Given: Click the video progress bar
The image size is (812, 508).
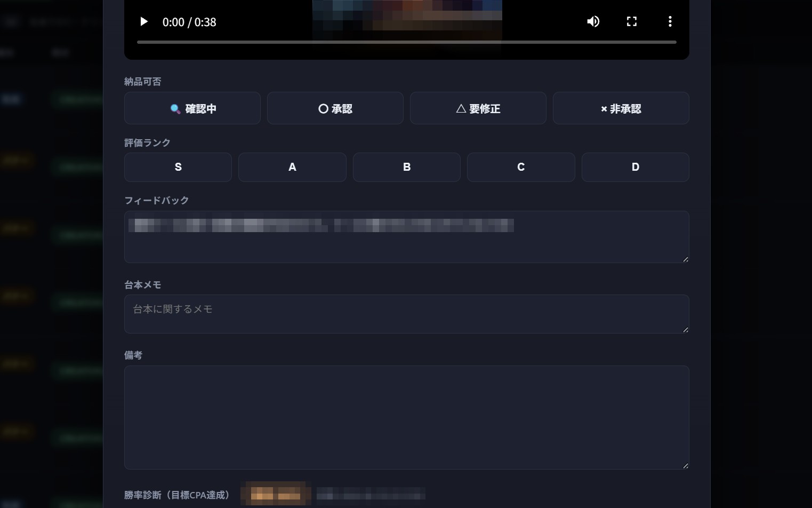Looking at the screenshot, I should (407, 42).
